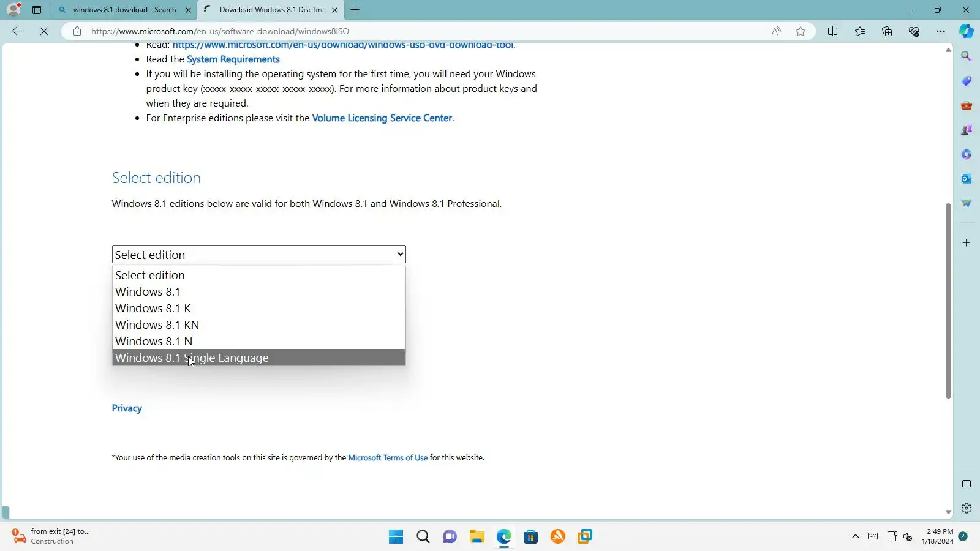Open Collections panel
This screenshot has width=980, height=551.
(887, 31)
